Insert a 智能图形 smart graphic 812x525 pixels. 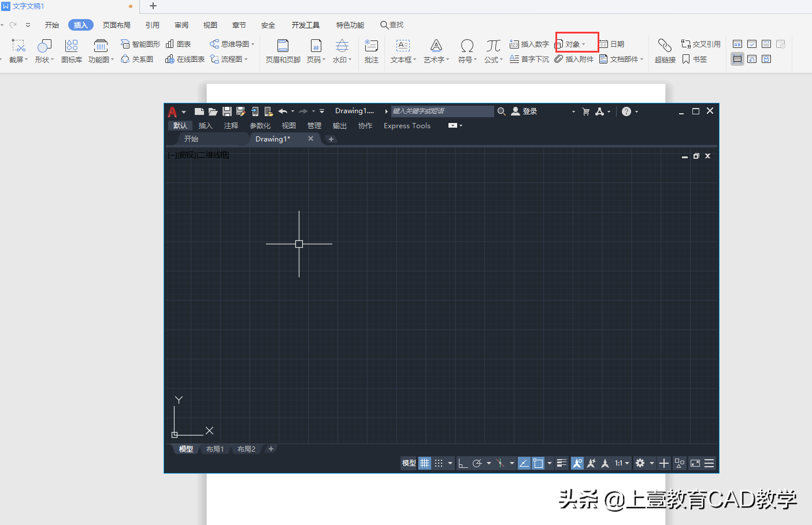click(x=140, y=44)
